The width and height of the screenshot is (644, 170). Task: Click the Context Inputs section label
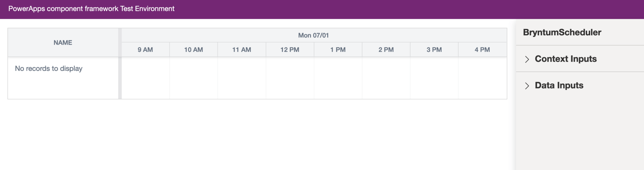565,59
